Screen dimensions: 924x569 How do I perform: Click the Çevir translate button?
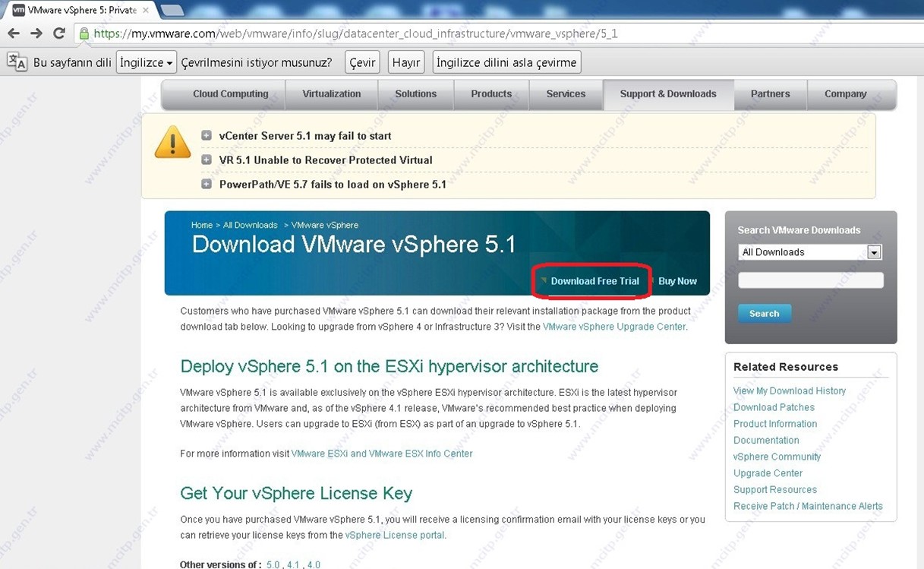tap(362, 62)
